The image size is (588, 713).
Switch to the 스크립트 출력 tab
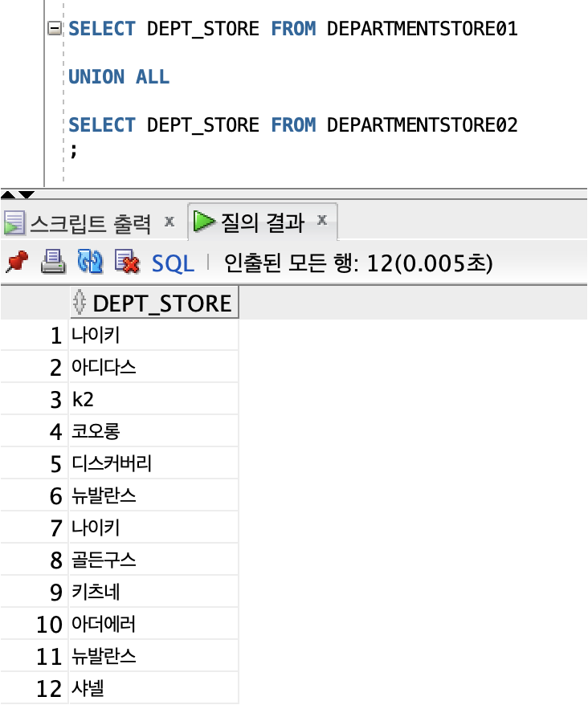[x=90, y=223]
